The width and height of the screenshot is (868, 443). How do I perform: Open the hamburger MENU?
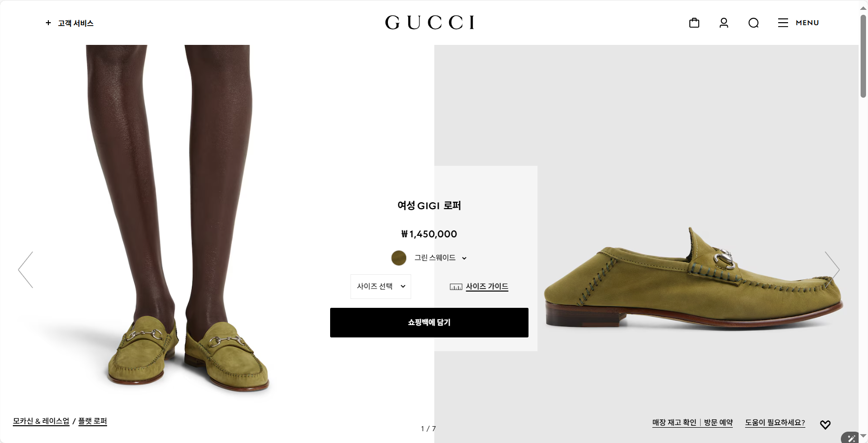798,23
